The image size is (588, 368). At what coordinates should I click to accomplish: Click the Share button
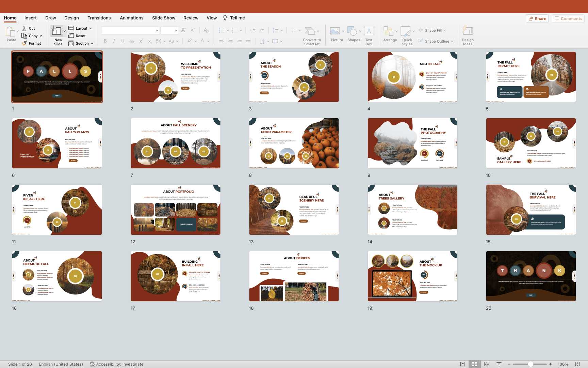[x=538, y=18]
